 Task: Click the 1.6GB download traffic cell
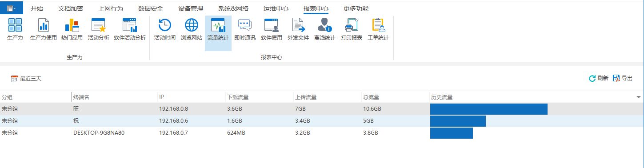234,121
